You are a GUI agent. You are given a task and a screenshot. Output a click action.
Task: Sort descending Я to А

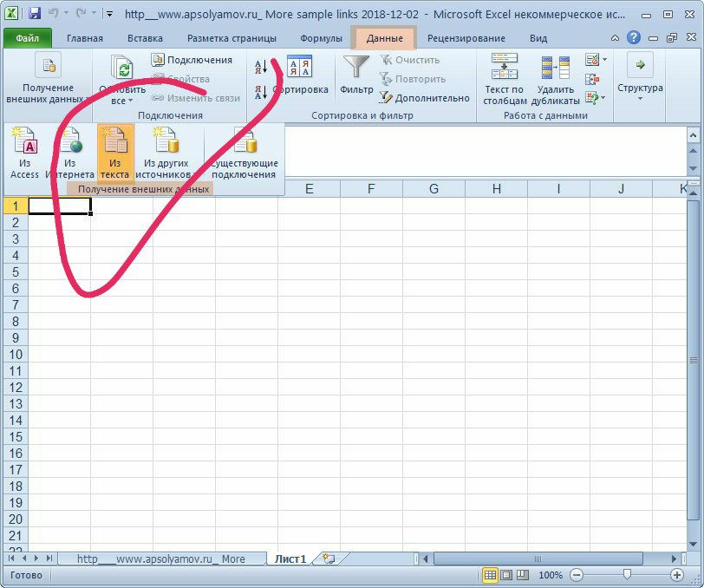(x=261, y=92)
